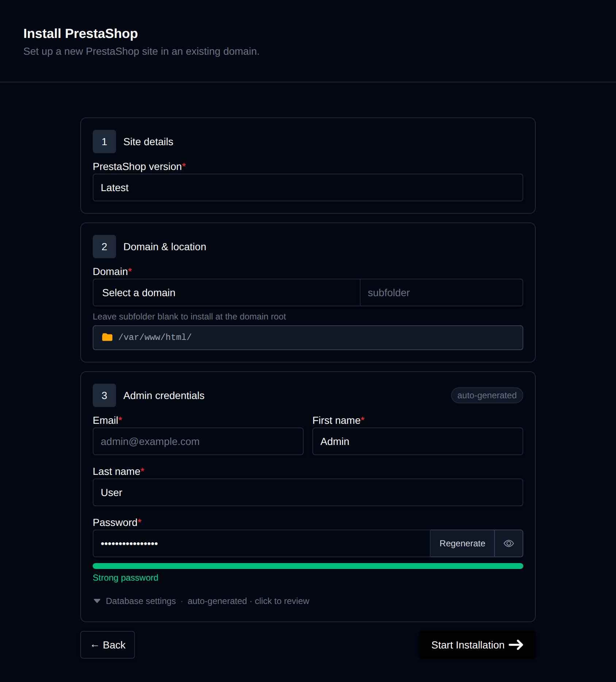Viewport: 616px width, 682px height.
Task: Click into the Password field
Action: (262, 543)
